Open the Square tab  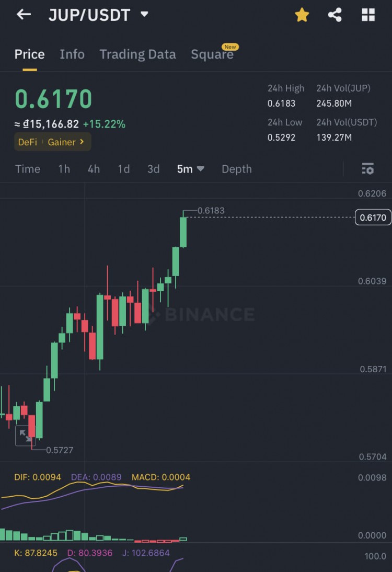(212, 54)
